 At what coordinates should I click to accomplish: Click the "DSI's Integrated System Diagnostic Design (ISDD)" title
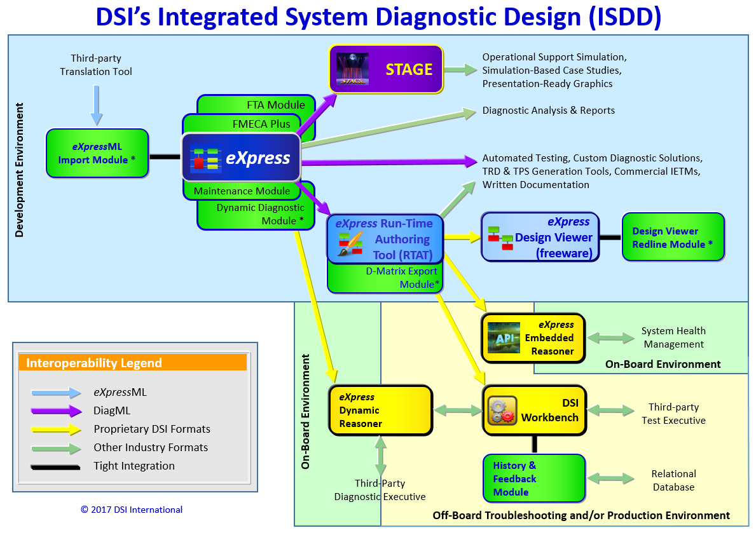[x=378, y=17]
